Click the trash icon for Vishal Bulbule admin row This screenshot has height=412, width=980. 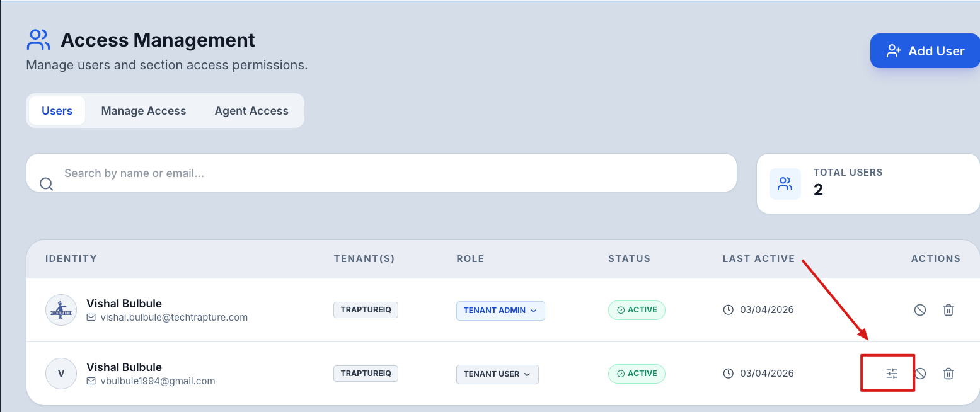[948, 309]
